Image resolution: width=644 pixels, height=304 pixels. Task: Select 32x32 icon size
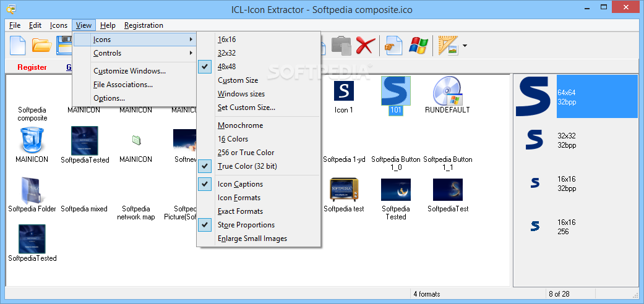click(259, 53)
